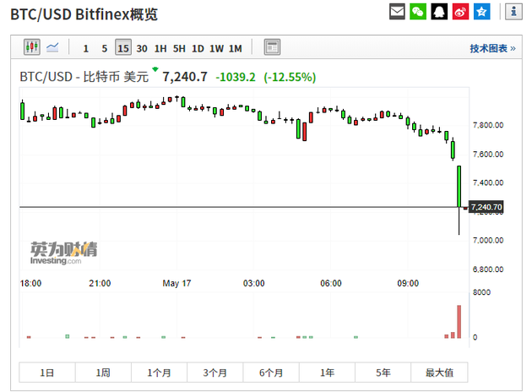The image size is (532, 392).
Task: Show the 最大值 time range
Action: click(x=439, y=373)
